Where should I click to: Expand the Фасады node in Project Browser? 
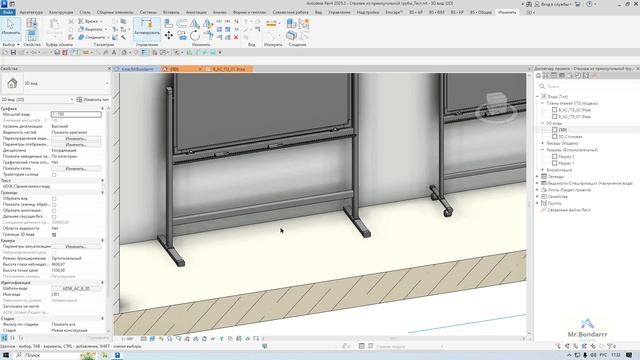tap(543, 143)
